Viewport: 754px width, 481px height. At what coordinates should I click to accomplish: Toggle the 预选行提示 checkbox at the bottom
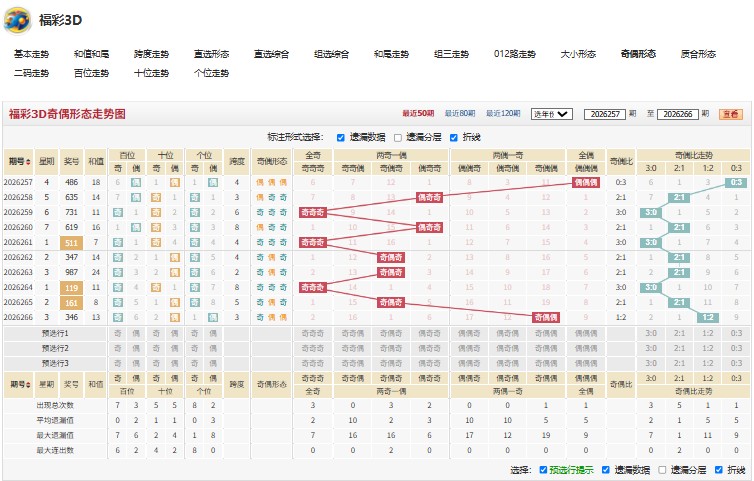coord(543,470)
